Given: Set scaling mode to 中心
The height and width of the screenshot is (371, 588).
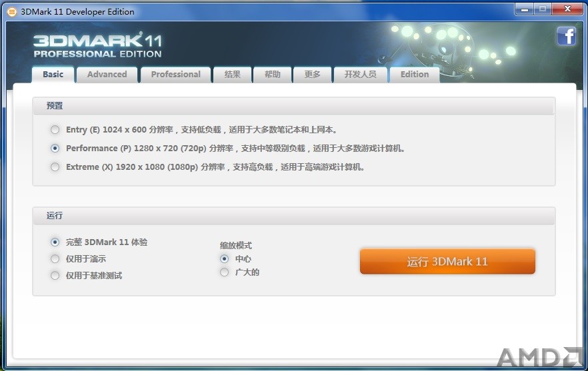Looking at the screenshot, I should click(x=224, y=258).
